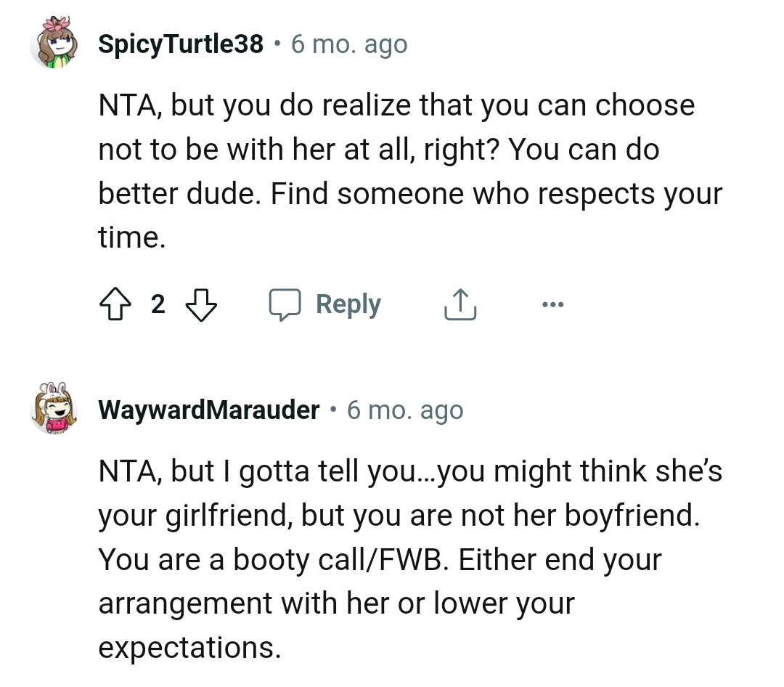Open WaywardMarauder's profile
Viewport: 784px width, 687px height.
[210, 410]
